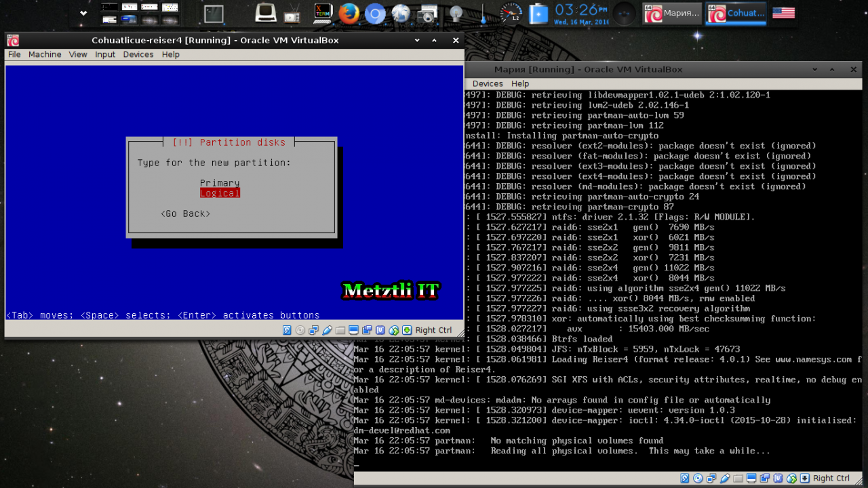
Task: Click display monitor indicator in Мария window status bar
Action: coord(751,479)
